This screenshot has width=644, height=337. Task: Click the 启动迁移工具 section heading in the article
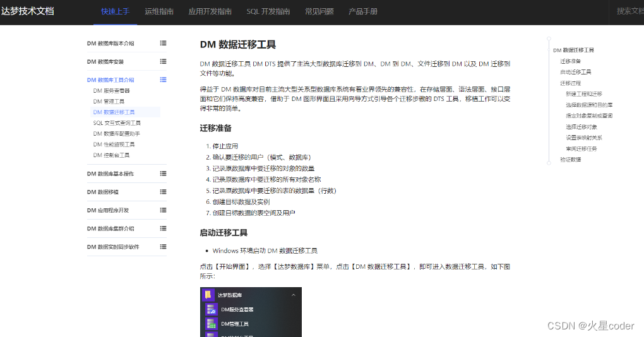pos(224,233)
